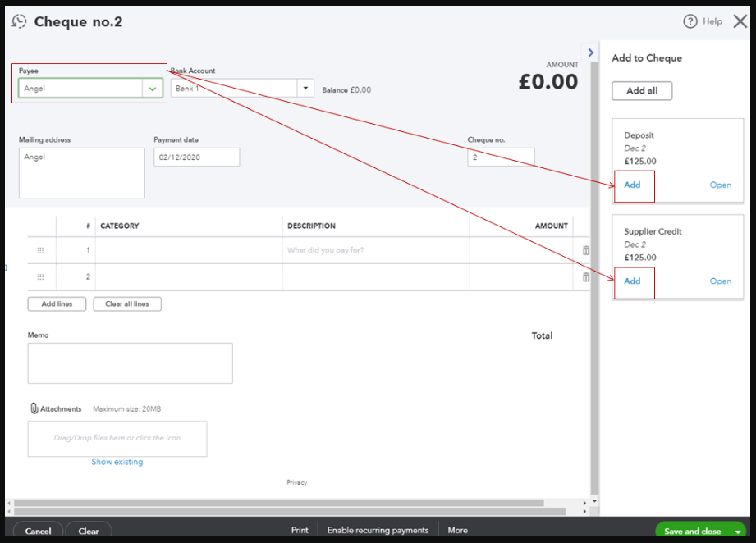Open the Payee dropdown arrow

[153, 89]
